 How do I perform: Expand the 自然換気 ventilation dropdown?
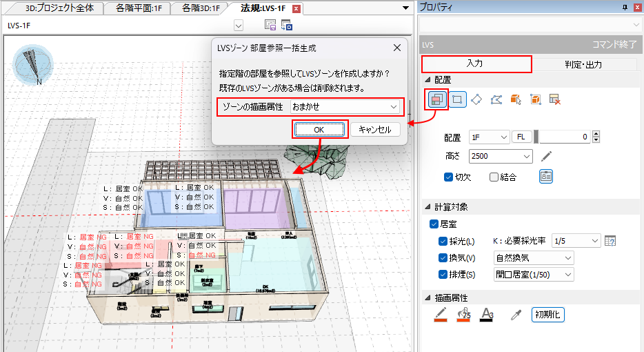[534, 258]
